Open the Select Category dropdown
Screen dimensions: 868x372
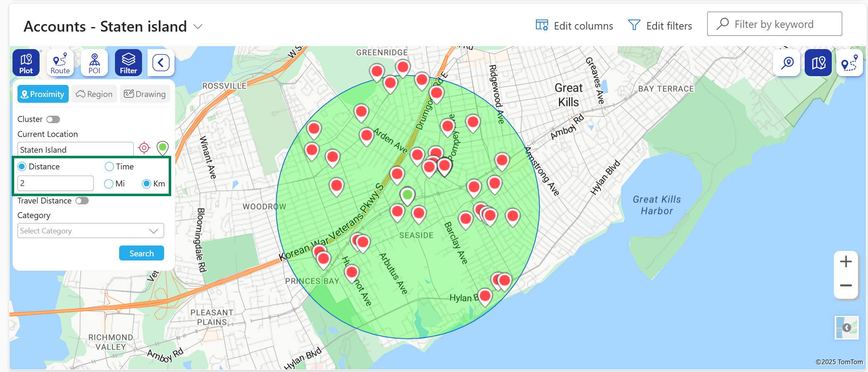coord(90,231)
